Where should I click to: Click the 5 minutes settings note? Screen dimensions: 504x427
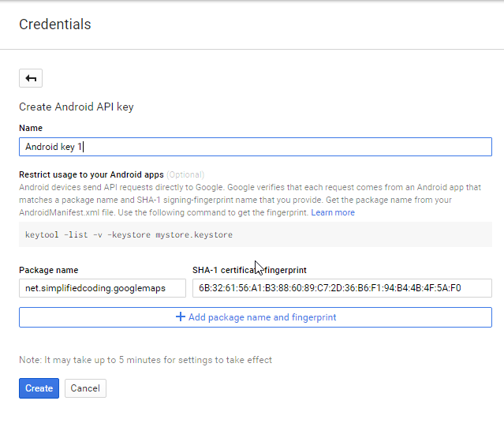(x=145, y=360)
